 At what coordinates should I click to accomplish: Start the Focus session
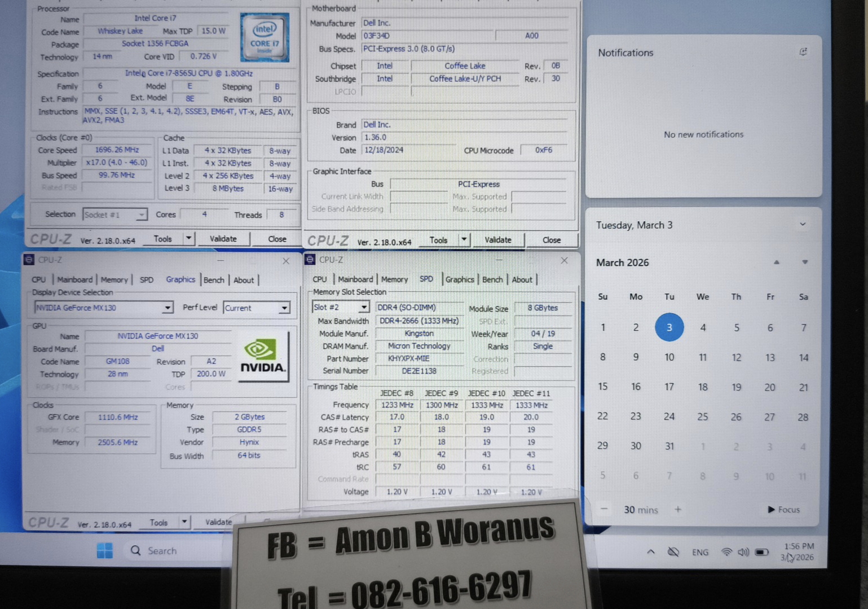783,510
